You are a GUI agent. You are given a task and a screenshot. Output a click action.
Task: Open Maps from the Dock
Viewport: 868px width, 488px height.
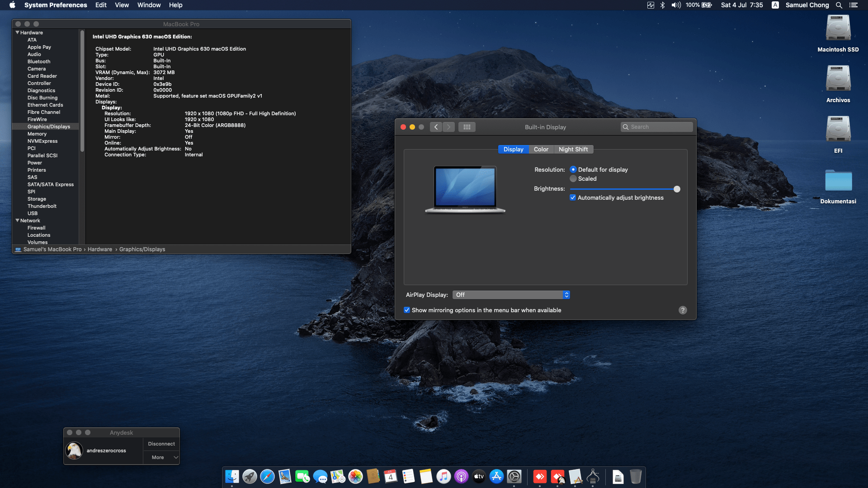pyautogui.click(x=338, y=476)
